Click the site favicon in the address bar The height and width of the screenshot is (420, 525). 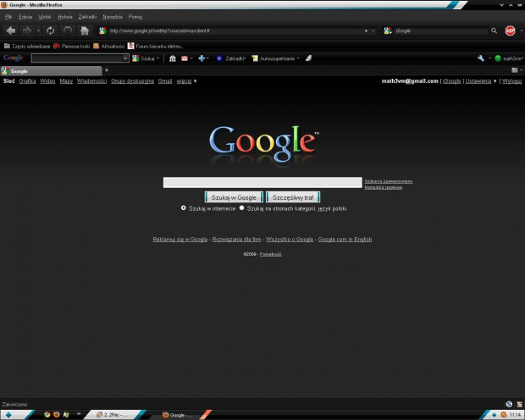[x=102, y=30]
